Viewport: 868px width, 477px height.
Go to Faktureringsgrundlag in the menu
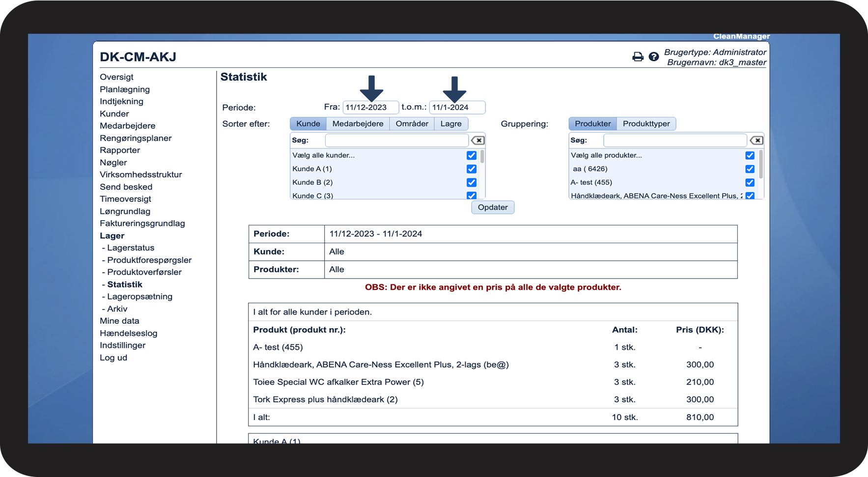coord(142,224)
